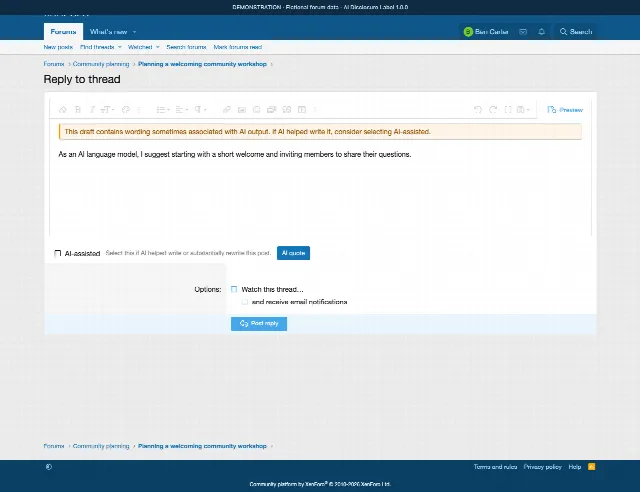Viewport: 640px width, 492px height.
Task: Check the AI-assisted checkbox
Action: coord(58,254)
